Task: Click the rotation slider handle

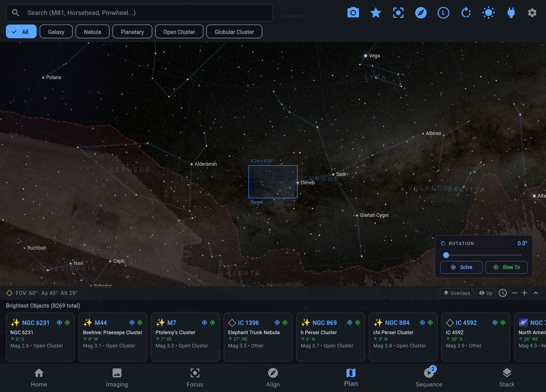Action: (446, 255)
